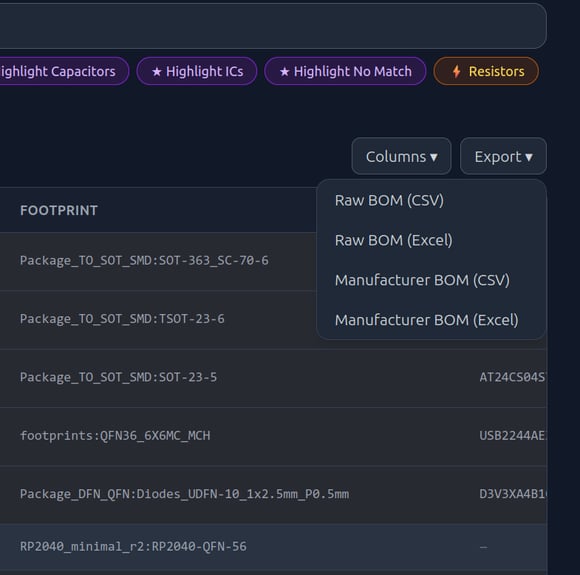Click the USB2244 part number cell
Image resolution: width=580 pixels, height=575 pixels.
coord(513,436)
